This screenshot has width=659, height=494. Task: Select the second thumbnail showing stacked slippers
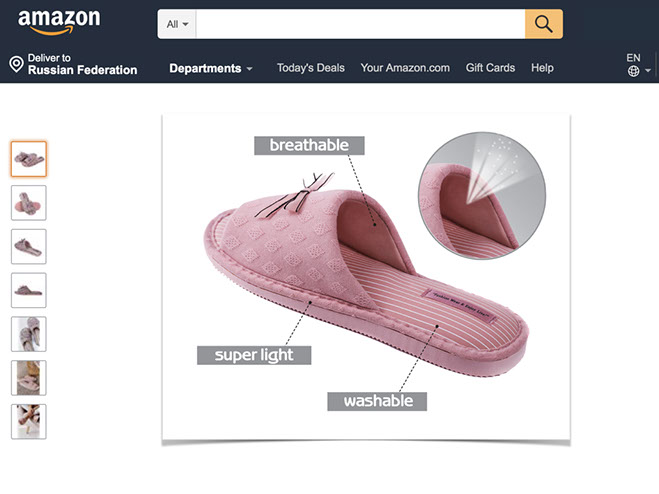(29, 203)
